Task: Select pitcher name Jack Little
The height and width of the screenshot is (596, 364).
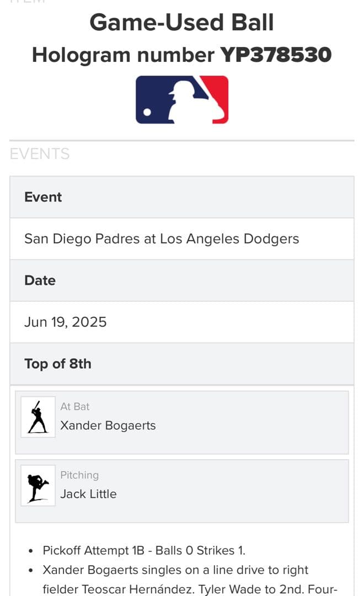Action: tap(88, 494)
